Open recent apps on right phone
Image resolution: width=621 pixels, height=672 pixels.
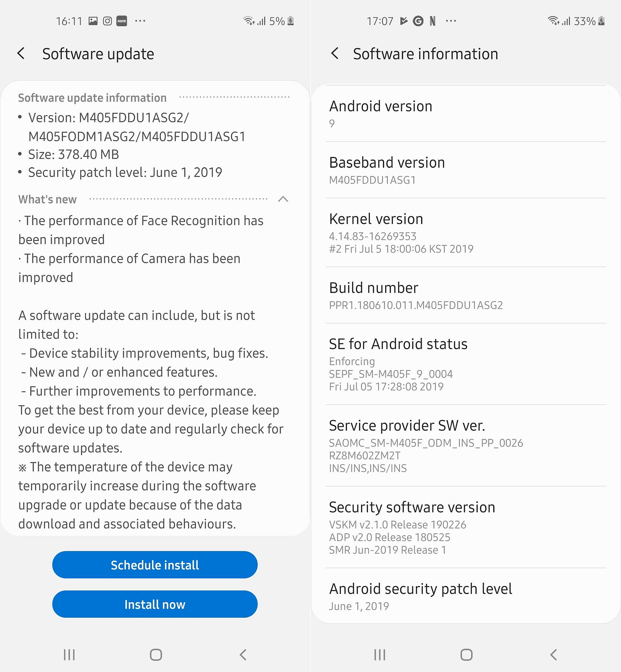click(x=380, y=655)
